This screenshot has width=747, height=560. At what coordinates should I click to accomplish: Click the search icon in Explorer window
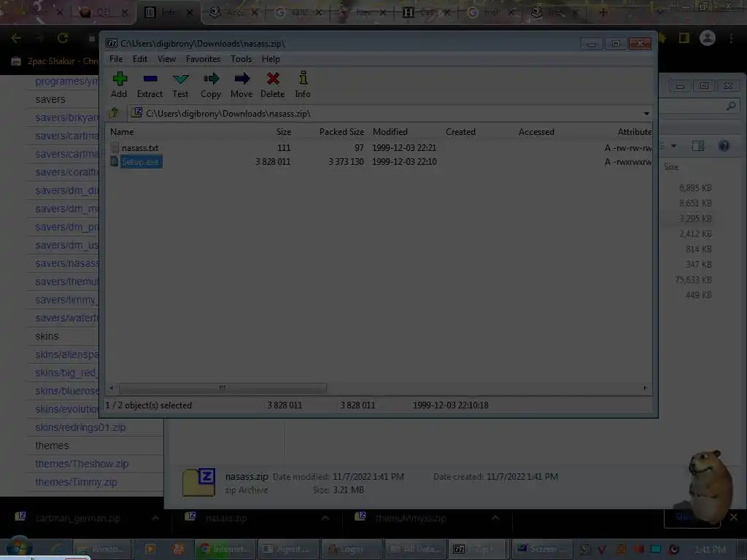tap(731, 106)
